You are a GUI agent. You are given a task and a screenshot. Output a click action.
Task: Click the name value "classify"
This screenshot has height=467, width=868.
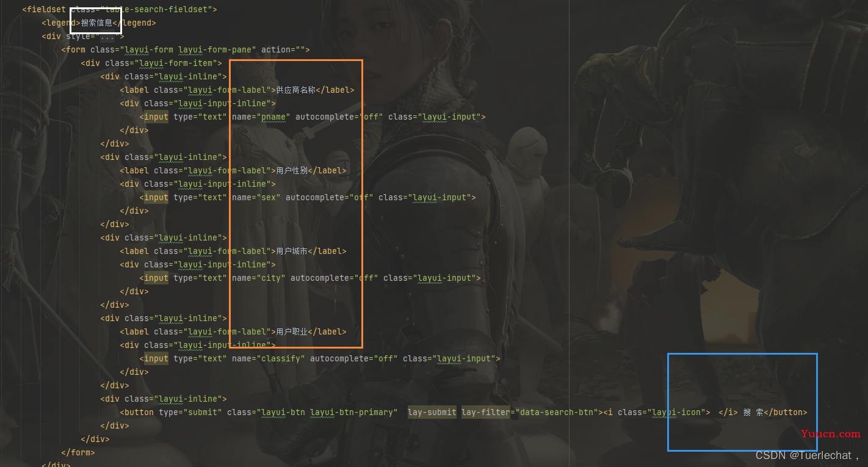281,358
